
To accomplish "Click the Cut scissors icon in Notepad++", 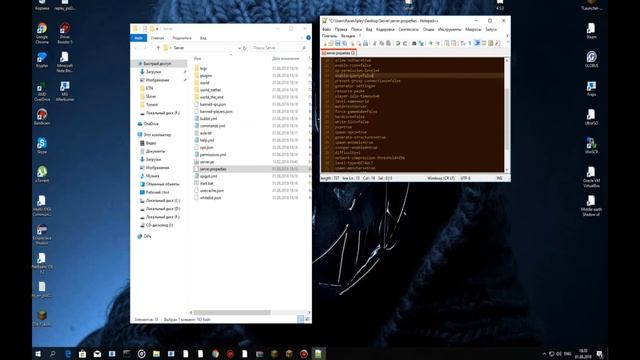I will pyautogui.click(x=374, y=43).
